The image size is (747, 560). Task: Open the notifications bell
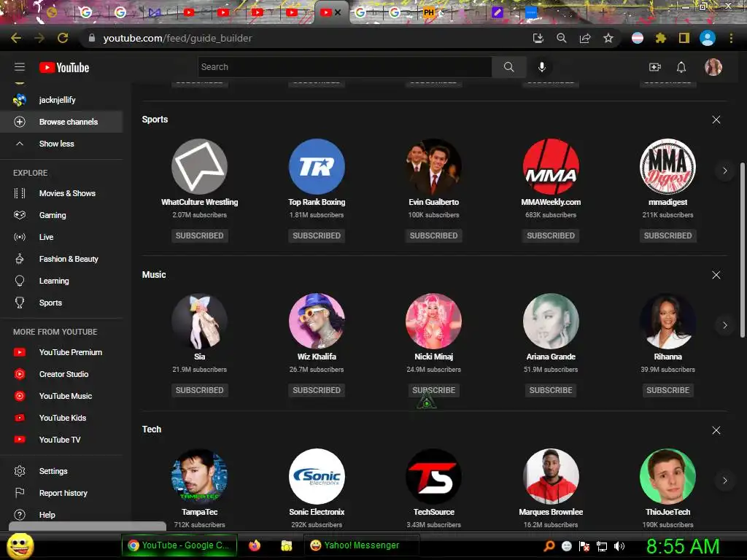681,67
